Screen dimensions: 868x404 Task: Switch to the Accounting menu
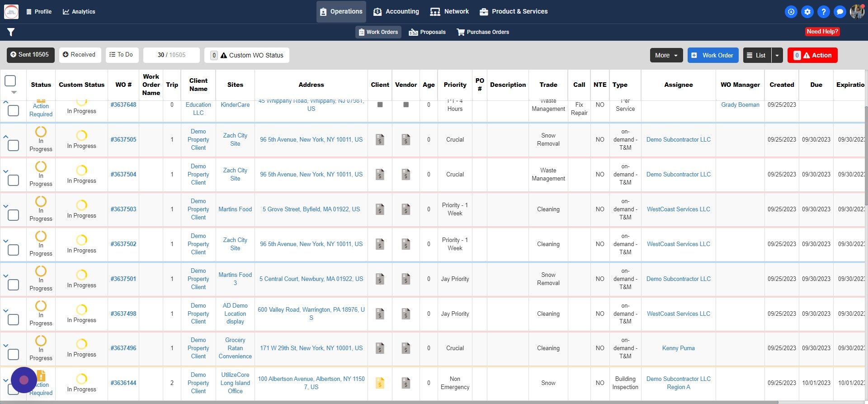click(x=396, y=12)
